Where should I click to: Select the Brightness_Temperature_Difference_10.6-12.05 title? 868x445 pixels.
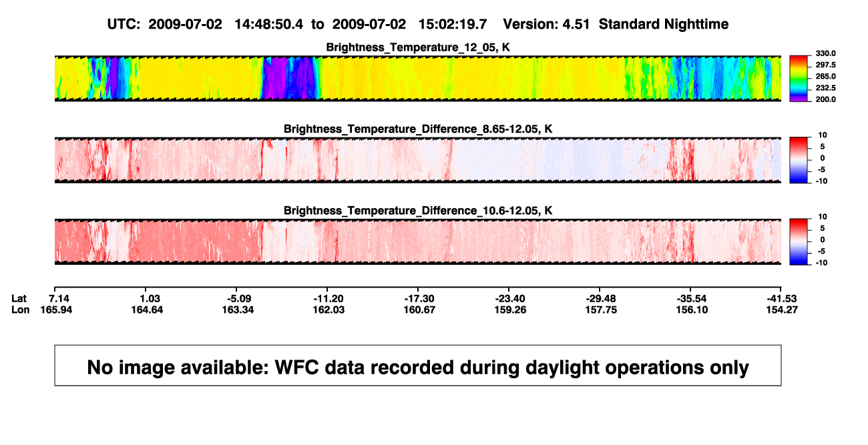[418, 210]
